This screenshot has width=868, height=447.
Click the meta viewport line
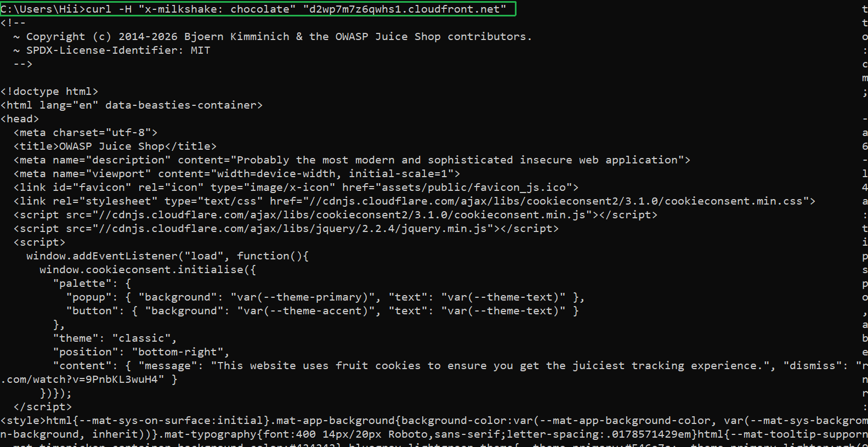point(237,174)
